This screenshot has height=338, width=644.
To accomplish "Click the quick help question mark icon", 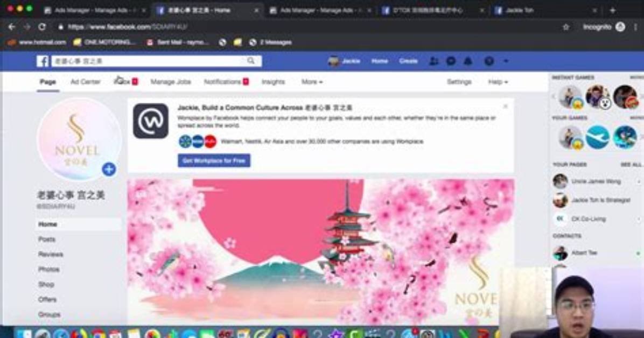I will coord(489,61).
